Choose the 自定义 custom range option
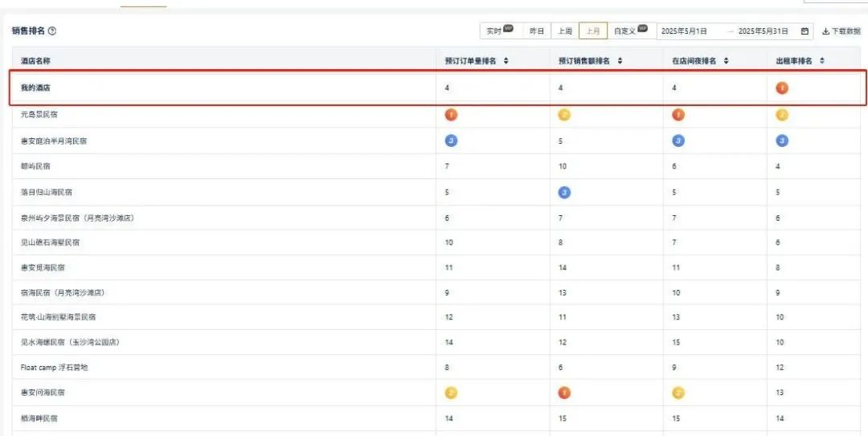This screenshot has height=436, width=868. tap(630, 31)
